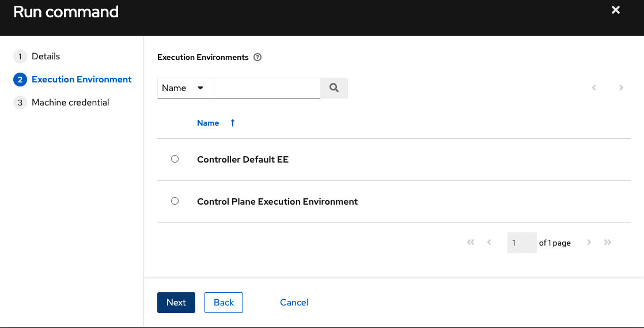Focus the execution environment search field
This screenshot has width=644, height=328.
coord(267,88)
